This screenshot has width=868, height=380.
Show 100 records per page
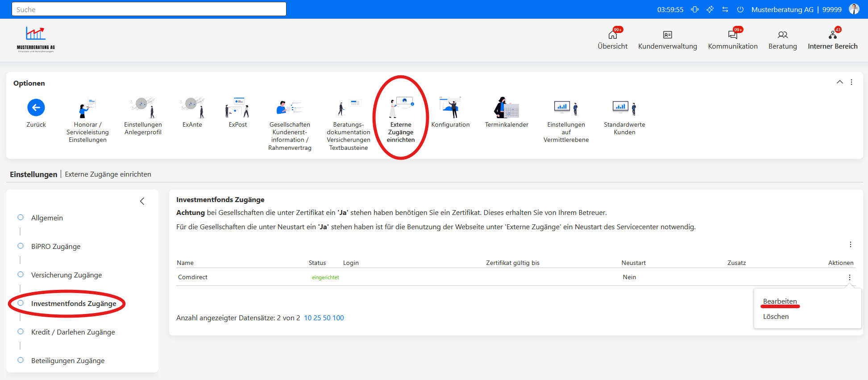338,318
